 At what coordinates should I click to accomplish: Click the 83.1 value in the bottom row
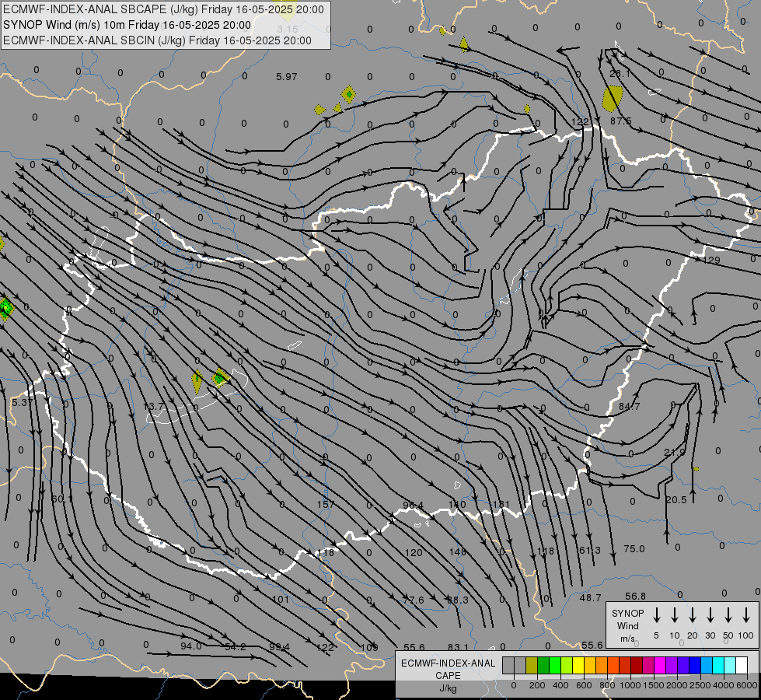click(x=458, y=647)
